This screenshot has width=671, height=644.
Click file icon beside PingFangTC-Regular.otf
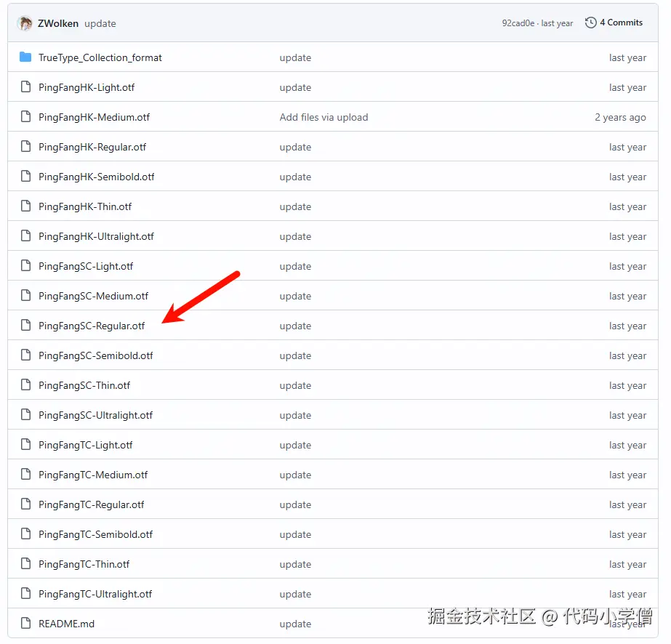pos(25,504)
